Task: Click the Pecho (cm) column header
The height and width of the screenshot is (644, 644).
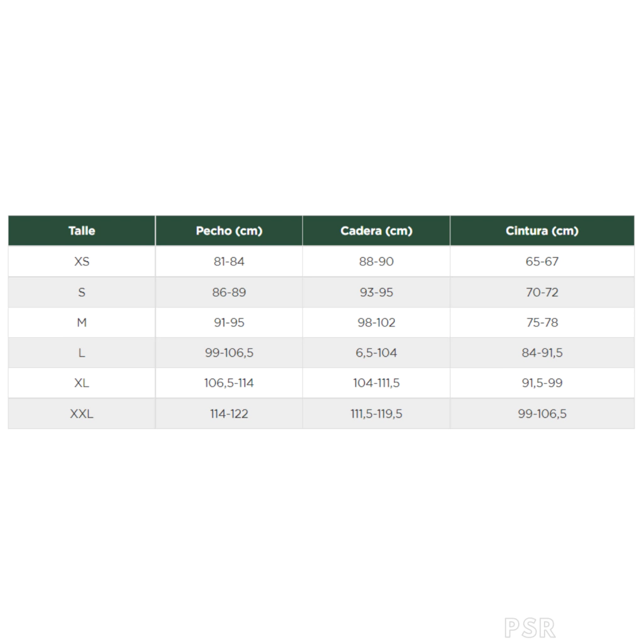Action: tap(229, 231)
